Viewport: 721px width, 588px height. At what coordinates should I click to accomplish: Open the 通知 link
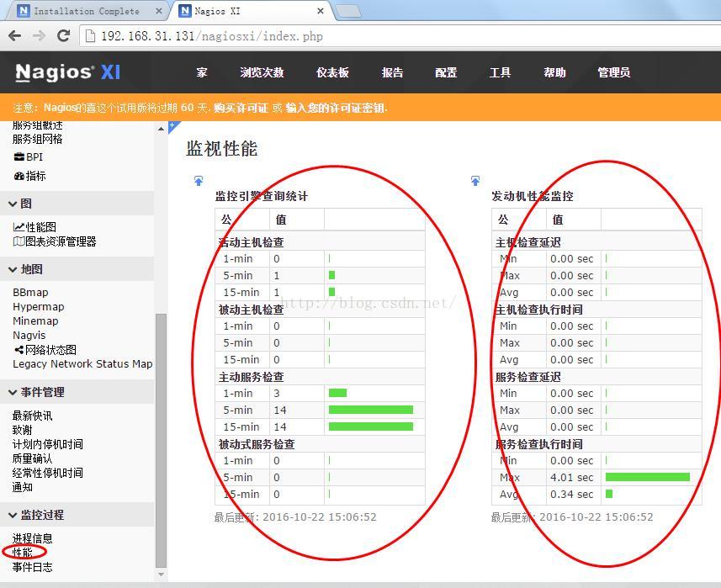point(22,487)
